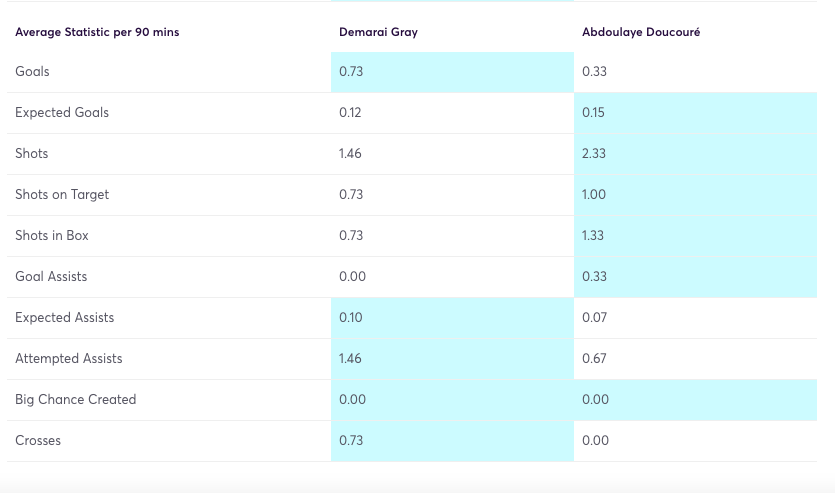This screenshot has height=493, width=835.
Task: Select the Crosses row label
Action: point(38,440)
